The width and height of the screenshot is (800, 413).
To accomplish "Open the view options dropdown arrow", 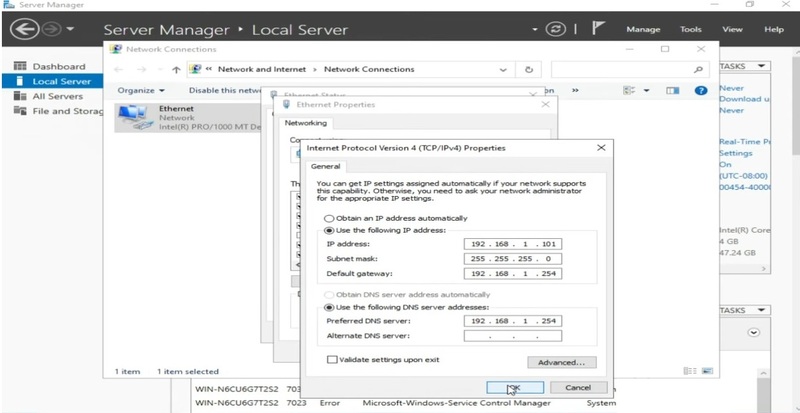I will click(646, 90).
